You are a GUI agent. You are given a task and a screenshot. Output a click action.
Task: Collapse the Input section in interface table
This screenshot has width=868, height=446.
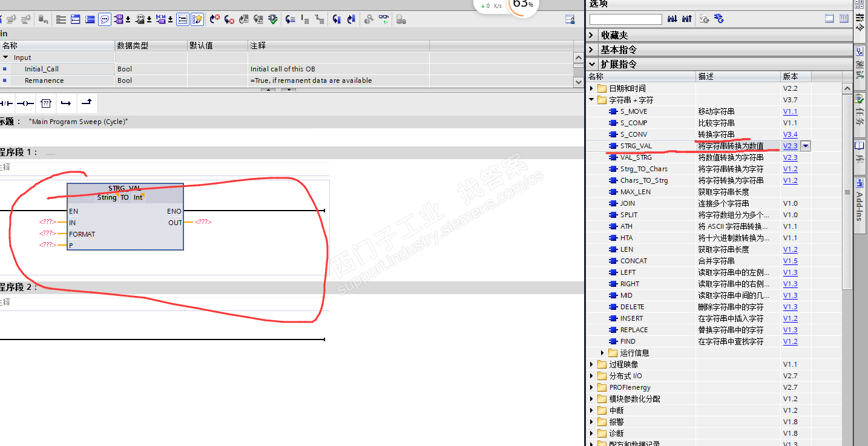[x=5, y=57]
